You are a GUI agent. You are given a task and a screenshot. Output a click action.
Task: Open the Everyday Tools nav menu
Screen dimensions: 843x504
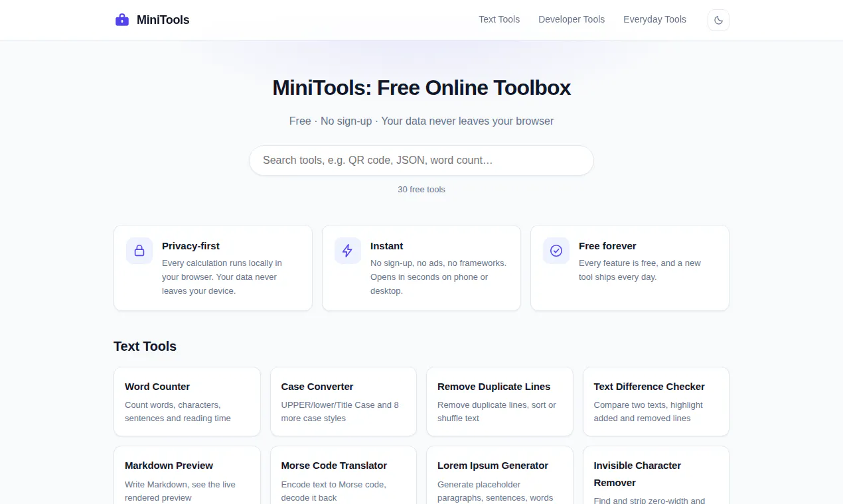coord(654,19)
